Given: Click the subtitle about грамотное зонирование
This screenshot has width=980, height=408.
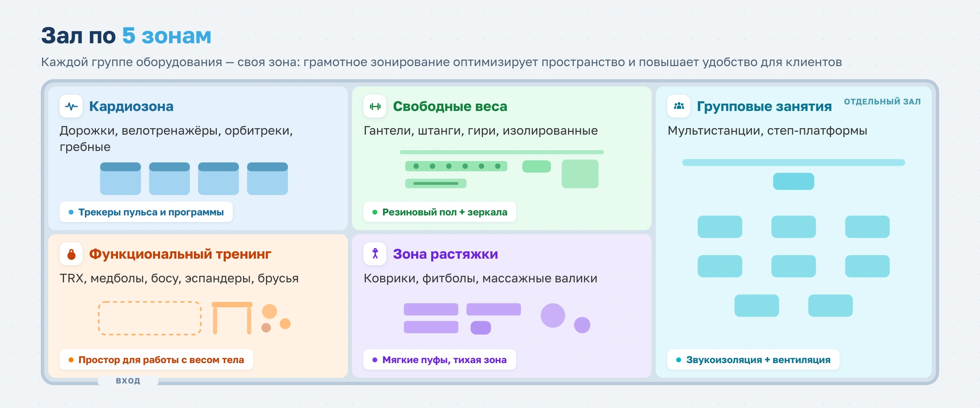Looking at the screenshot, I should pos(441,62).
